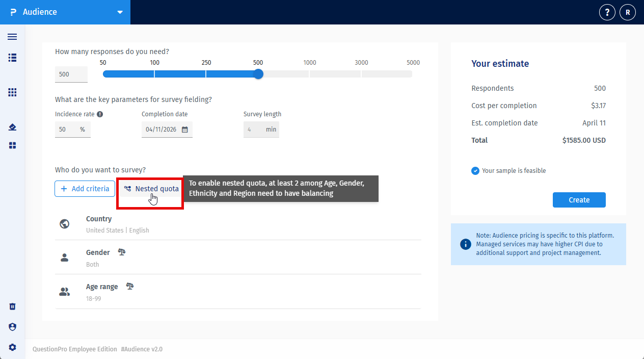Click the people icon beside Age range

[65, 292]
